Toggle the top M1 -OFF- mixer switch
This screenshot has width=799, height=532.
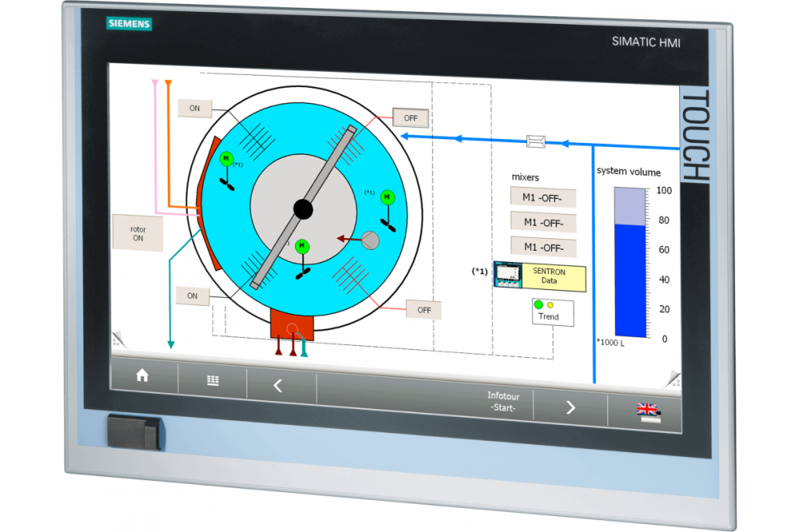pos(543,197)
